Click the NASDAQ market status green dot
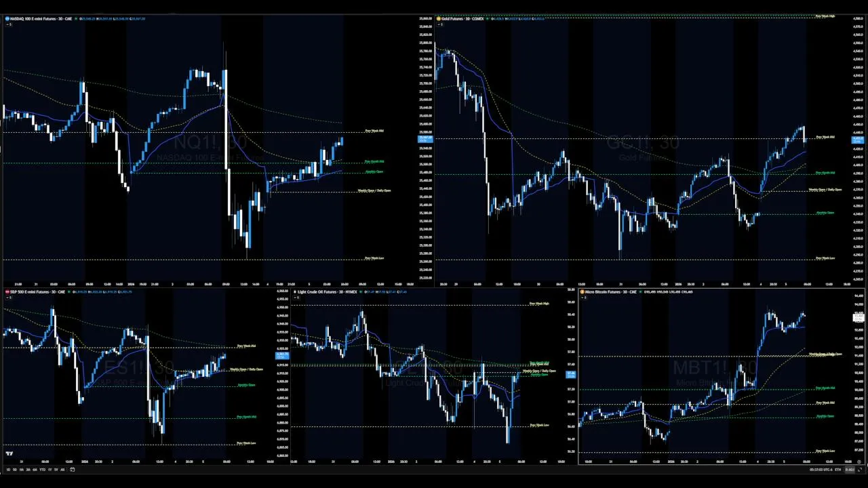 (x=76, y=18)
